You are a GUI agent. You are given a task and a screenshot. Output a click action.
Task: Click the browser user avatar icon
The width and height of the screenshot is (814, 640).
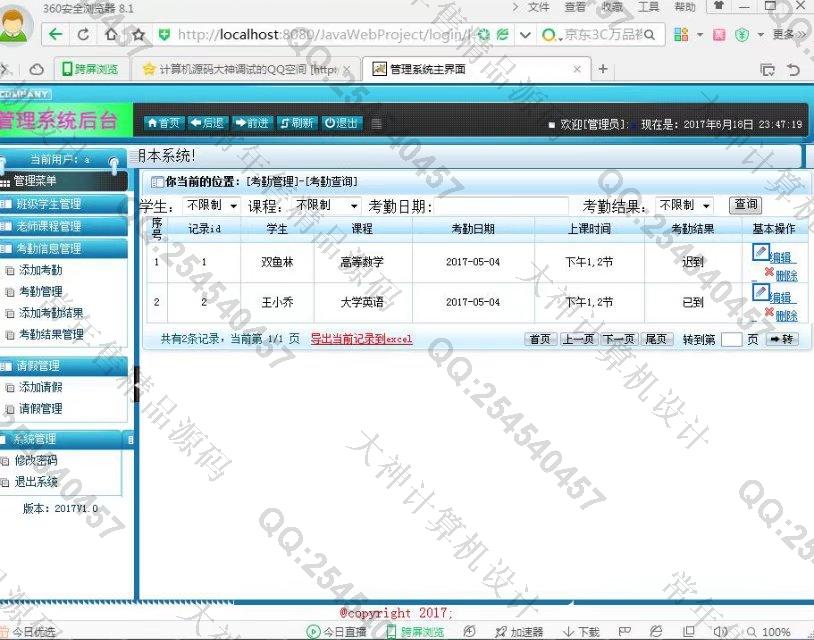15,25
